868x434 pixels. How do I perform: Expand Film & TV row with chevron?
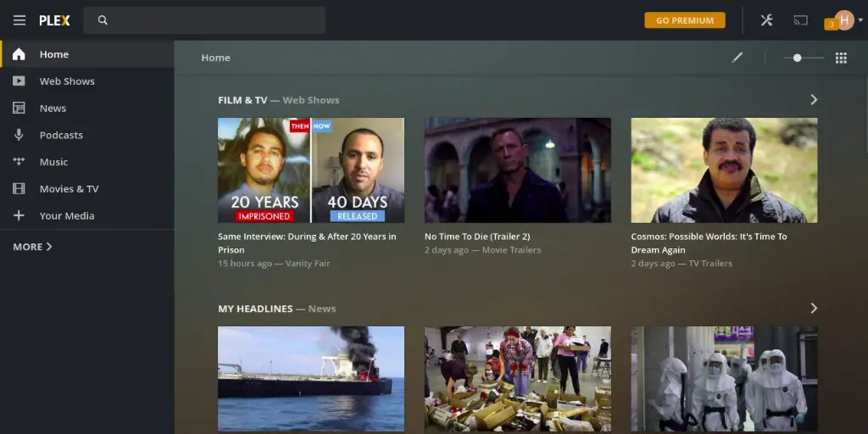[x=814, y=100]
